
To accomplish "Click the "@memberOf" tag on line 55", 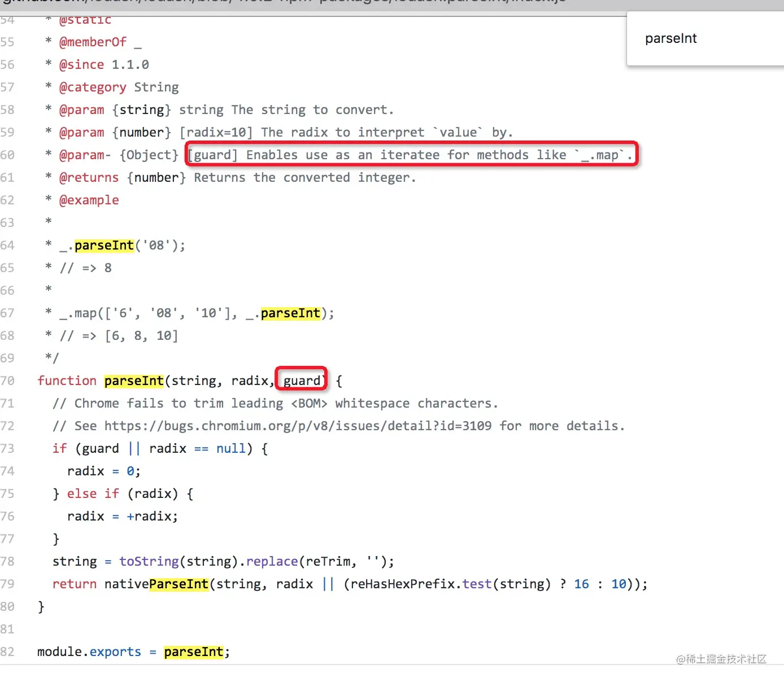I will coord(93,42).
